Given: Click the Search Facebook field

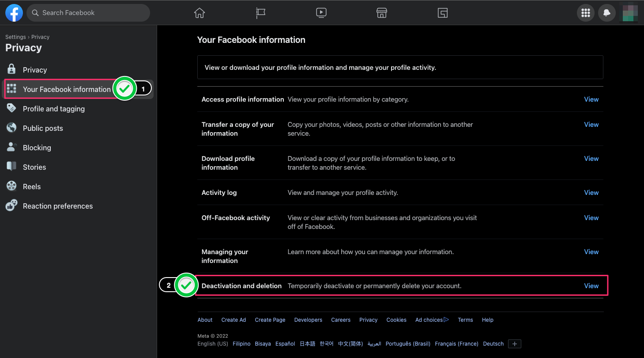Looking at the screenshot, I should tap(88, 13).
